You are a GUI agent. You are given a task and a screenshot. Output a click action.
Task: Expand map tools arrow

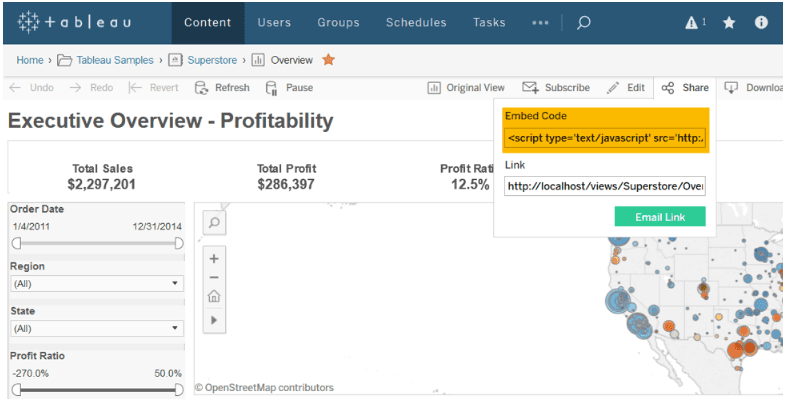(214, 319)
